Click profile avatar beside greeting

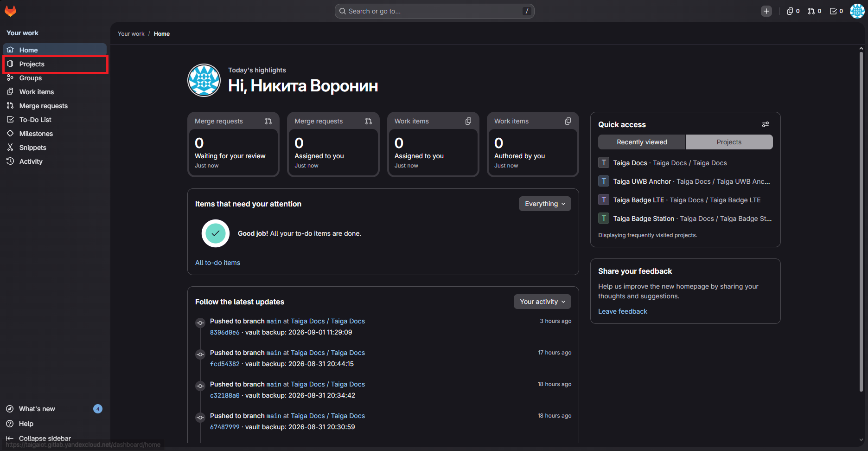pos(204,80)
